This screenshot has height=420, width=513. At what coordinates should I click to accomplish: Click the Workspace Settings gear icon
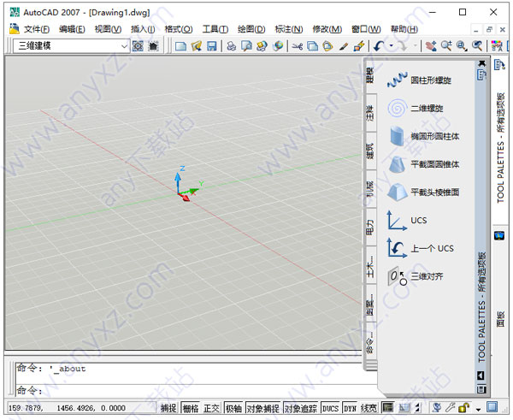tap(138, 46)
